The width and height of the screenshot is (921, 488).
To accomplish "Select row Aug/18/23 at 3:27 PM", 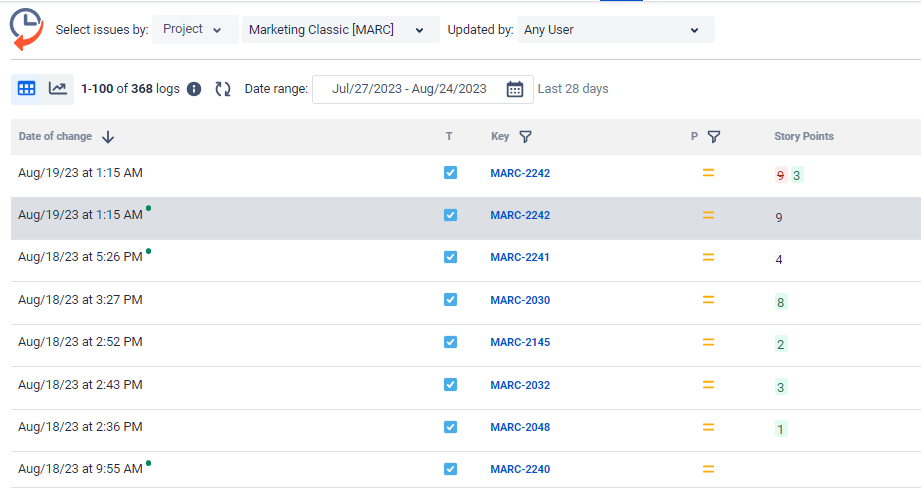I will click(x=466, y=303).
